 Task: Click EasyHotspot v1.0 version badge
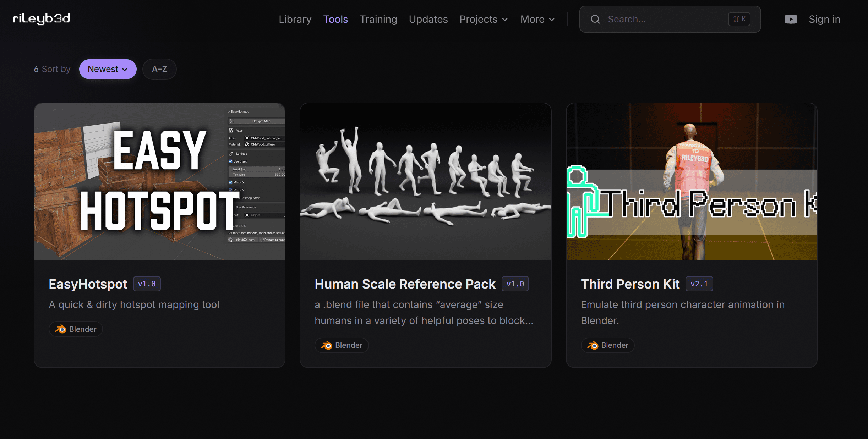pyautogui.click(x=147, y=284)
